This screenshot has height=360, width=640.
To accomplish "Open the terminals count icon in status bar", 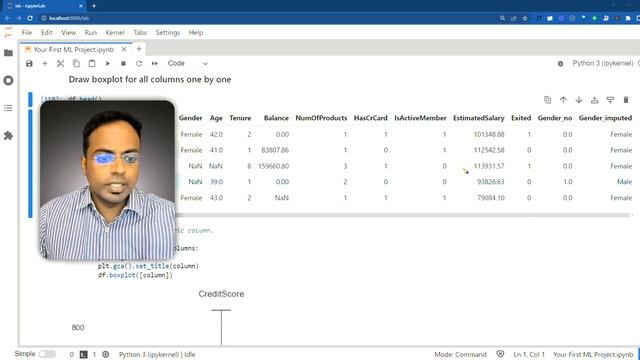I will [x=84, y=354].
